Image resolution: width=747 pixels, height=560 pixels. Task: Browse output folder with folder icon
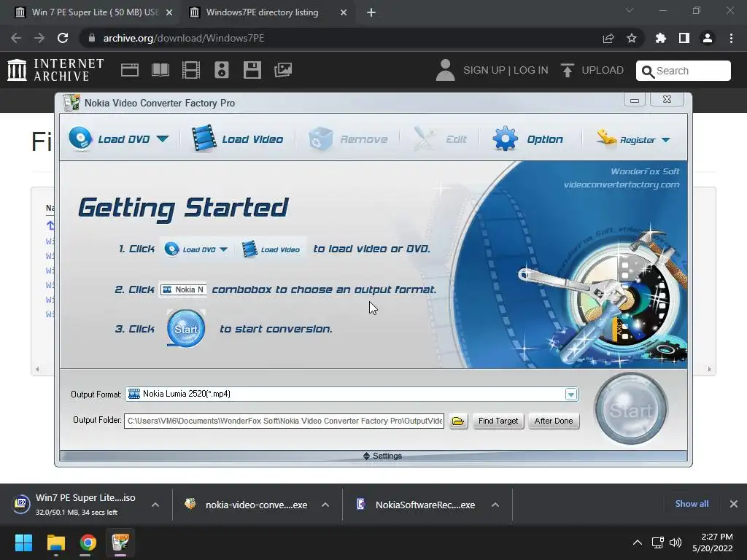tap(458, 421)
